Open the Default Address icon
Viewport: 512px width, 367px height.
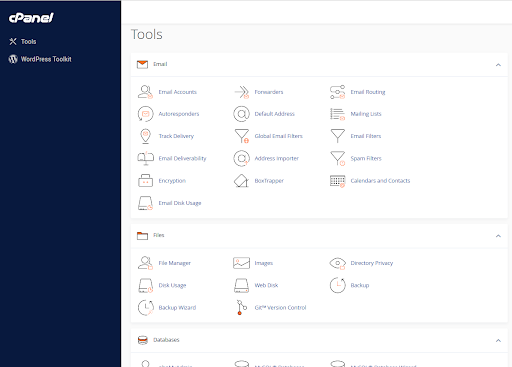click(241, 114)
